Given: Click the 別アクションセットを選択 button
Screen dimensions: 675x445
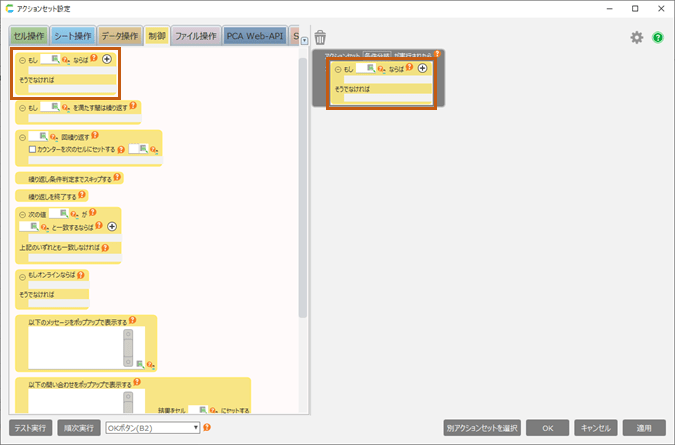Looking at the screenshot, I should pyautogui.click(x=483, y=428).
